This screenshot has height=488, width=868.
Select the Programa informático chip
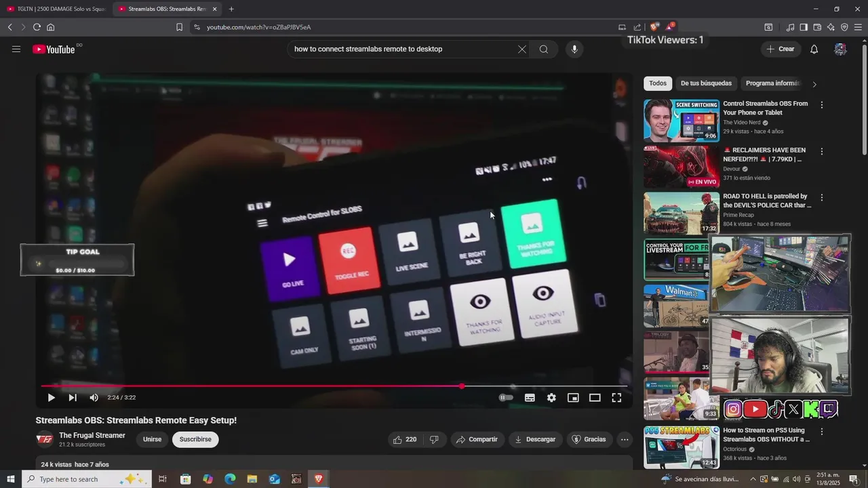click(772, 83)
